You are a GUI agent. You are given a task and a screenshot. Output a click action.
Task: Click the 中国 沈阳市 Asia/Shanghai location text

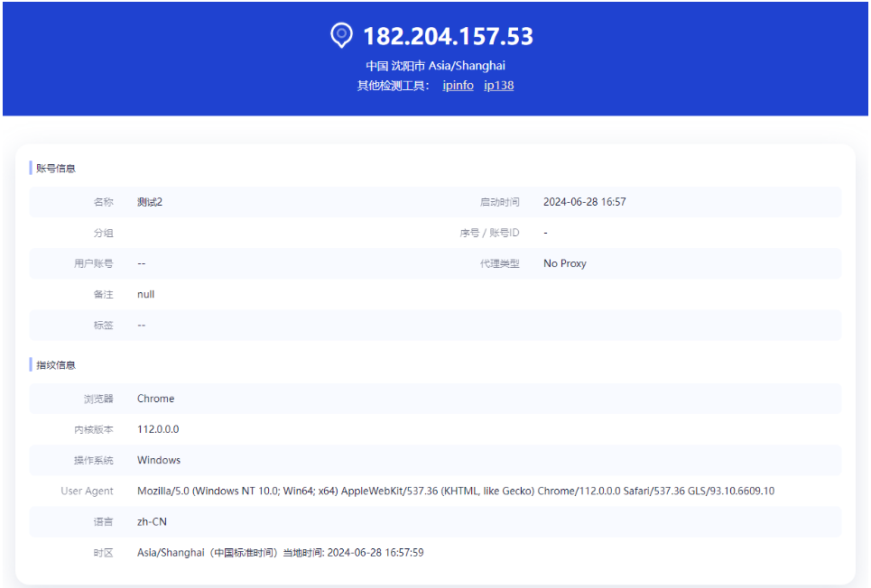point(435,66)
